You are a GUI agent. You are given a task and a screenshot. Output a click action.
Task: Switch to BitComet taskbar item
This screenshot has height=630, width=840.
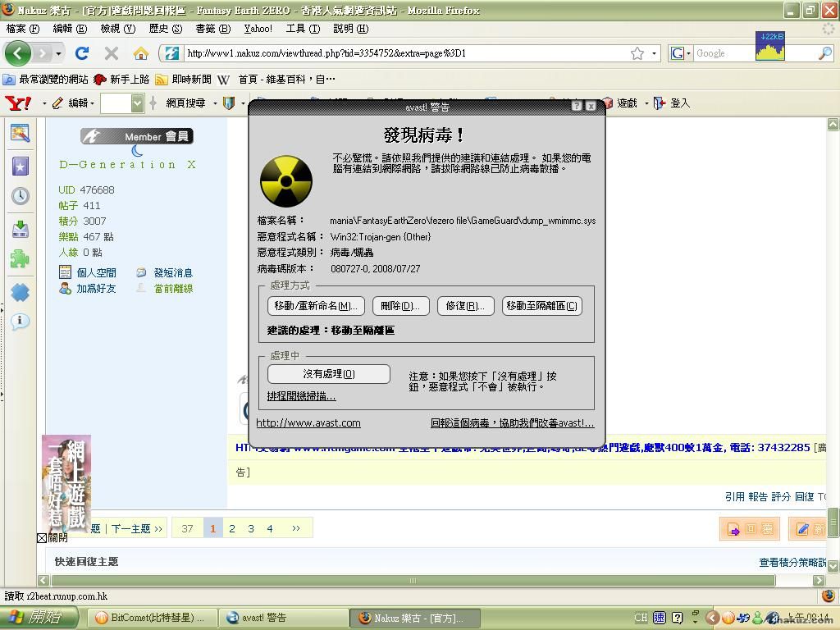pos(152,618)
